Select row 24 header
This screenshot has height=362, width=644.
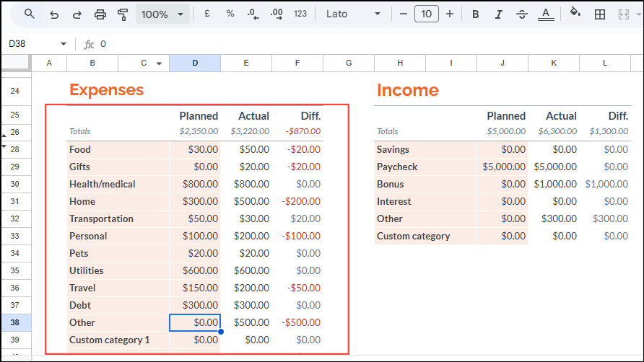click(x=15, y=91)
